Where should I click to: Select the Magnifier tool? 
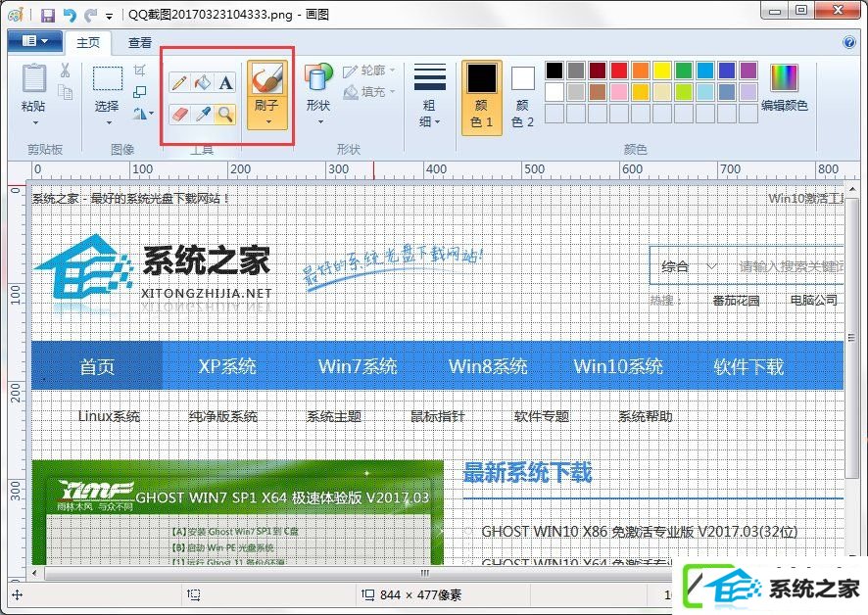tap(226, 115)
